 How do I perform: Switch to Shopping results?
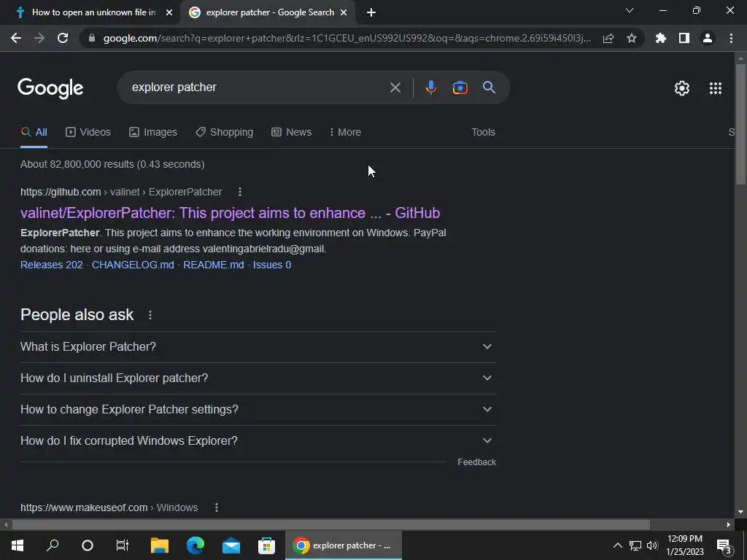[x=225, y=132]
